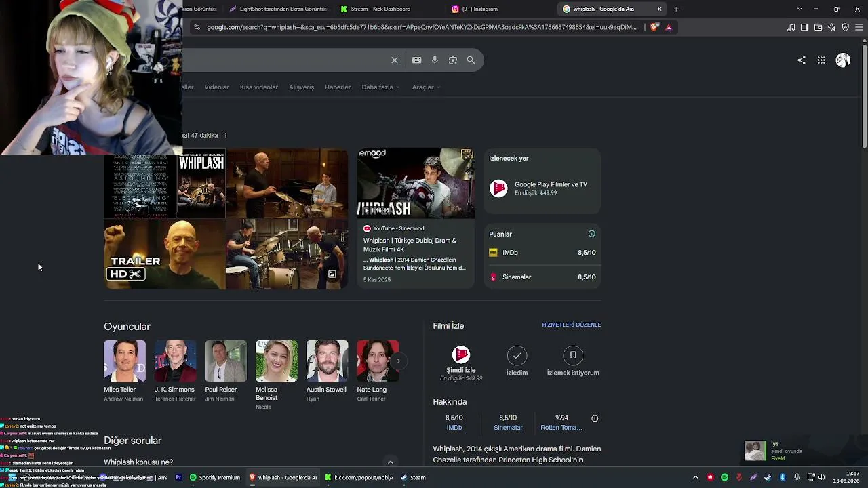Open the Brave VPN shield icon

tap(845, 27)
